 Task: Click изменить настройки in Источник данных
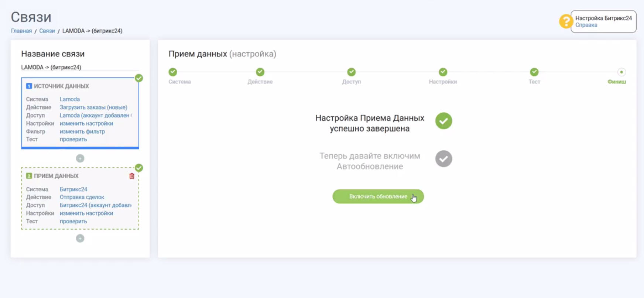click(86, 124)
